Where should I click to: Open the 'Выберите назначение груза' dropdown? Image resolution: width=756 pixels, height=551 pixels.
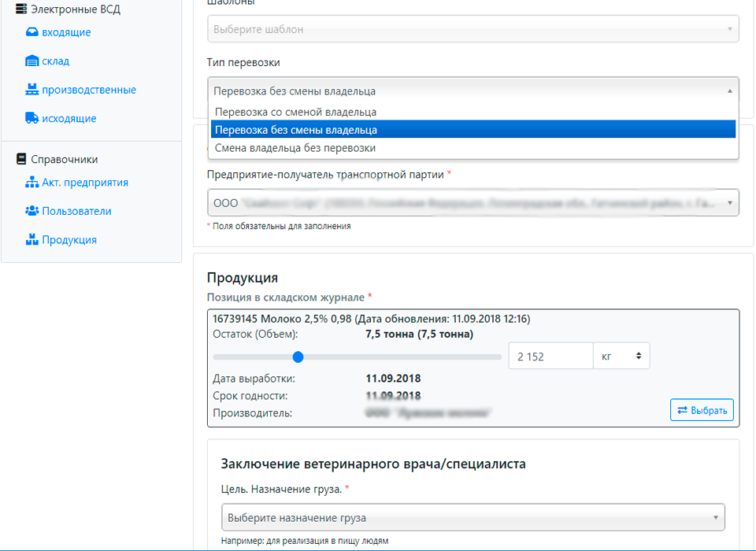(472, 517)
